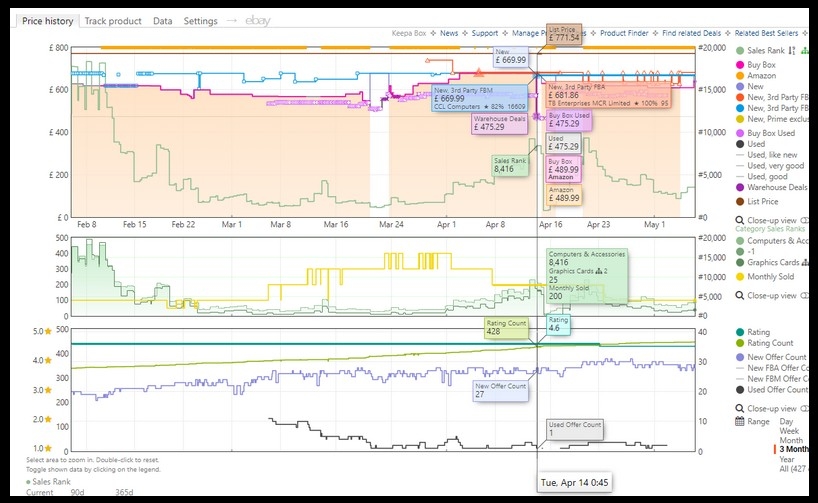Click the green tree icon beside Sales Rank
This screenshot has width=818, height=503.
[x=804, y=51]
